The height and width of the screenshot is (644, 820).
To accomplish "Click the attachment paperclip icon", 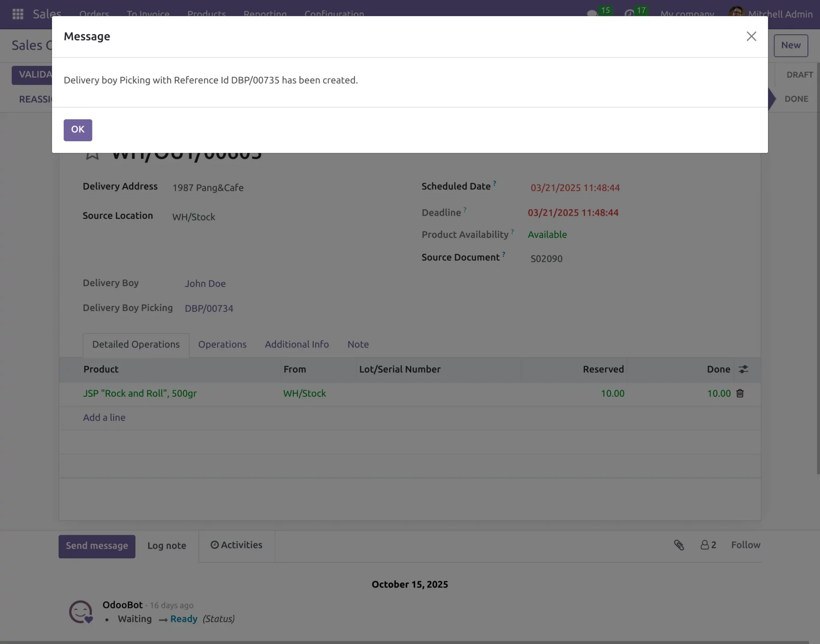I will coord(679,545).
